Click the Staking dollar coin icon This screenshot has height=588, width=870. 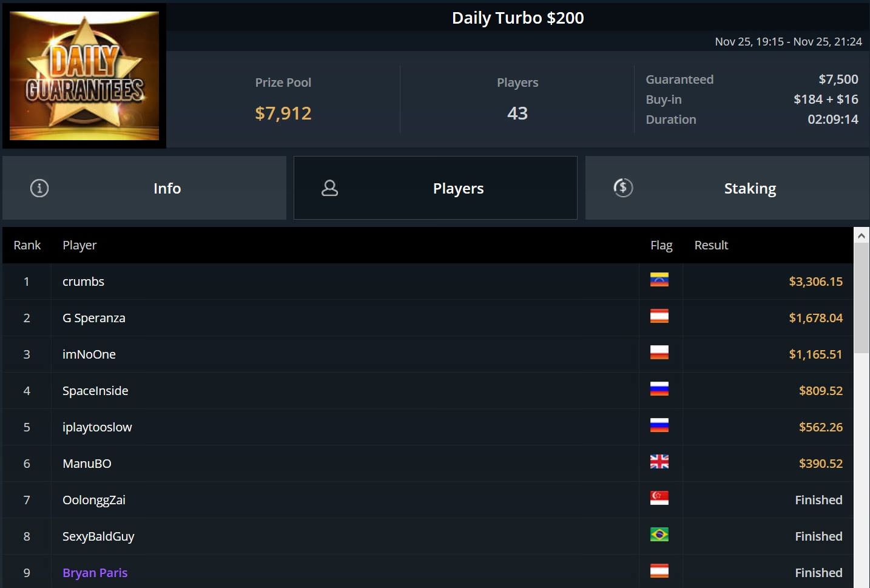coord(623,188)
